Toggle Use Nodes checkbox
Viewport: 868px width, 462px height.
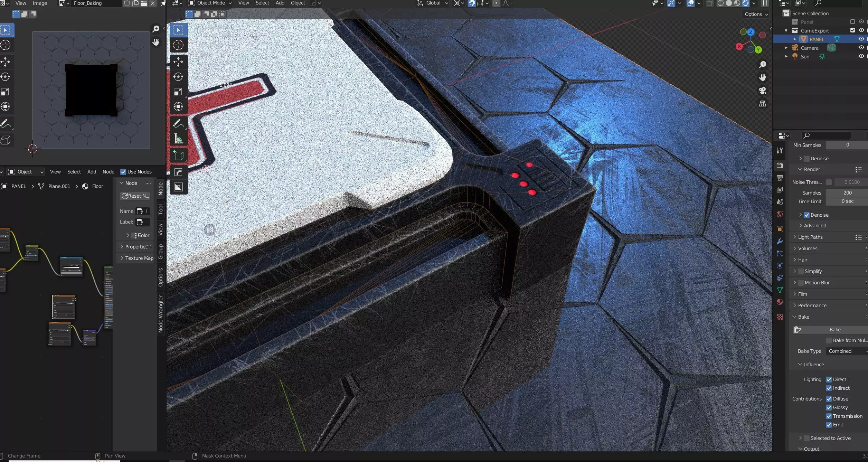(123, 172)
